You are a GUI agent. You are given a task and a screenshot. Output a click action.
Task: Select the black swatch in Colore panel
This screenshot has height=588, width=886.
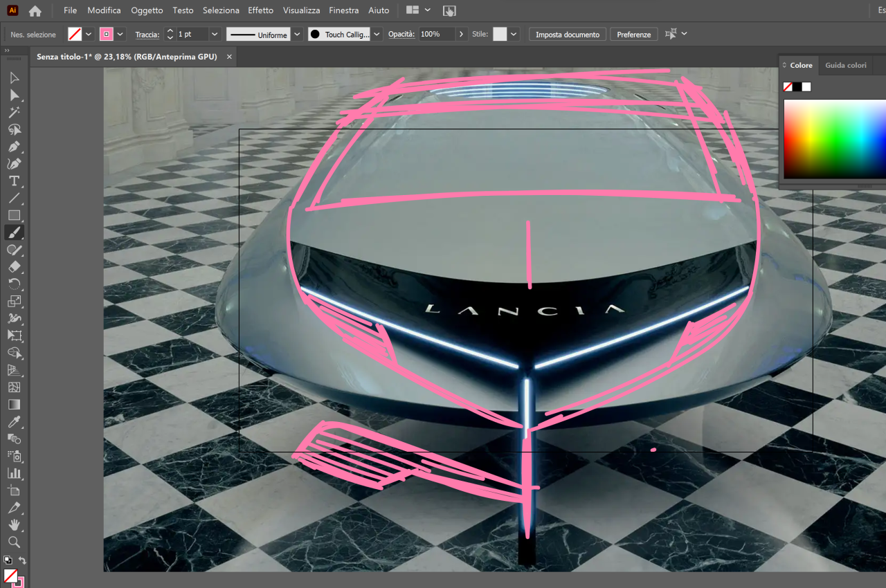coord(797,86)
